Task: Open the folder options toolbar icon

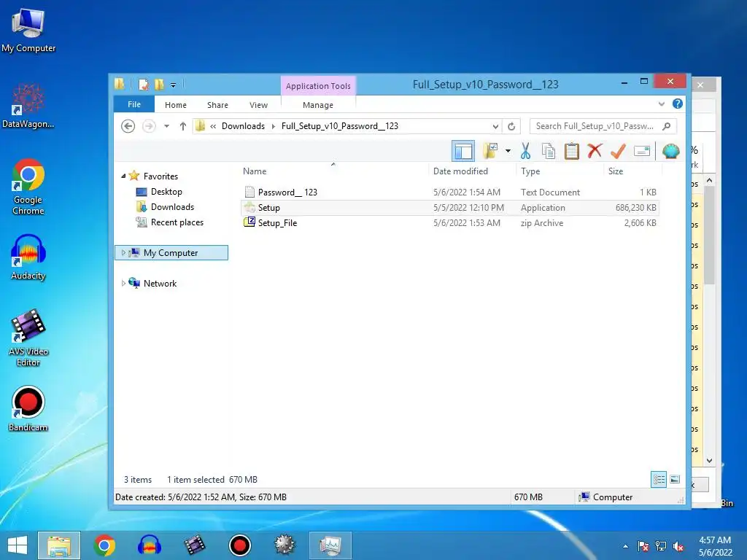Action: (x=490, y=152)
